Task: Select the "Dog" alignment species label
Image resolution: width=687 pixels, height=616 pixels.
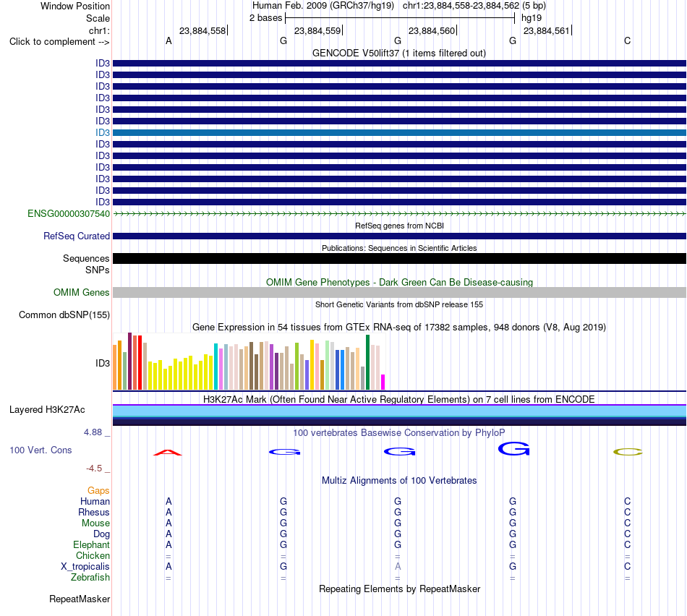Action: 101,534
